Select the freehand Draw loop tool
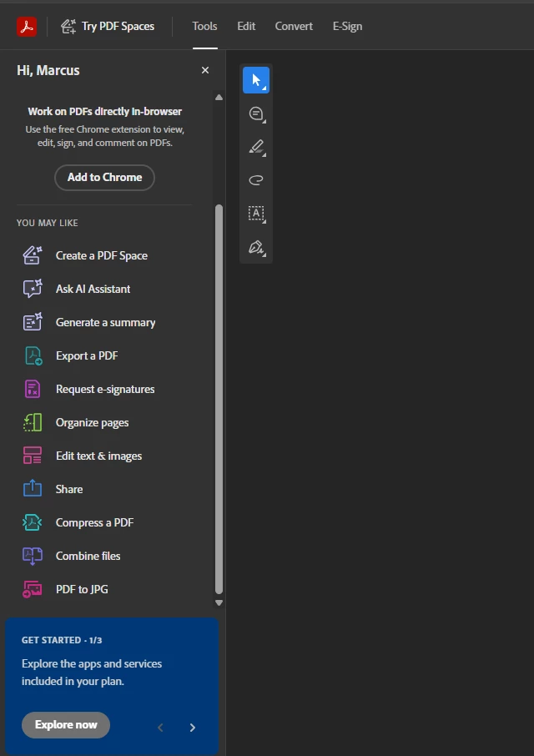534x756 pixels. (256, 180)
